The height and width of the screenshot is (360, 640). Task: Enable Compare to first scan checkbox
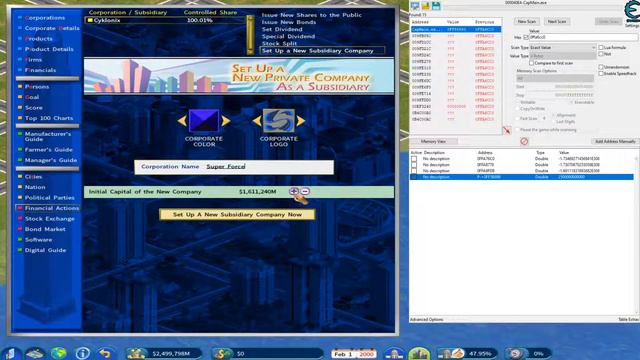pyautogui.click(x=531, y=63)
